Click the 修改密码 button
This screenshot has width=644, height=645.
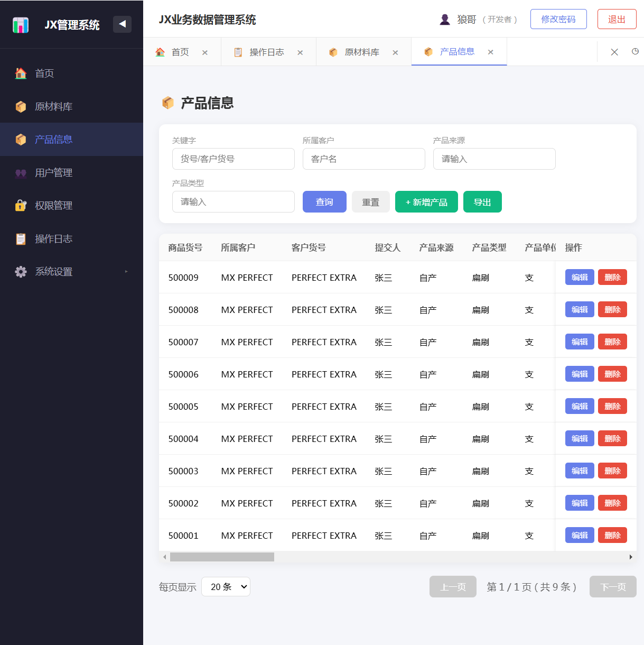click(558, 20)
